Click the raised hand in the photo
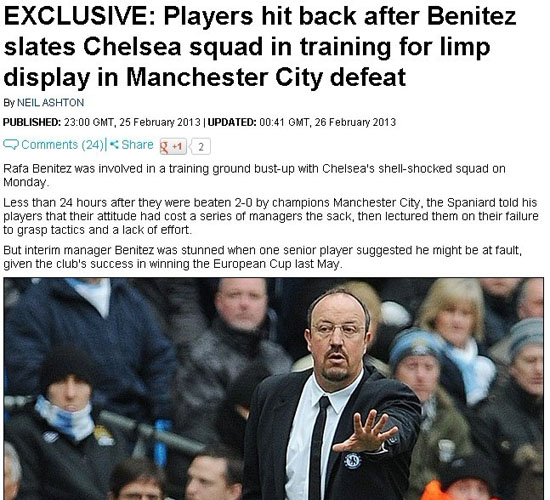 365,433
